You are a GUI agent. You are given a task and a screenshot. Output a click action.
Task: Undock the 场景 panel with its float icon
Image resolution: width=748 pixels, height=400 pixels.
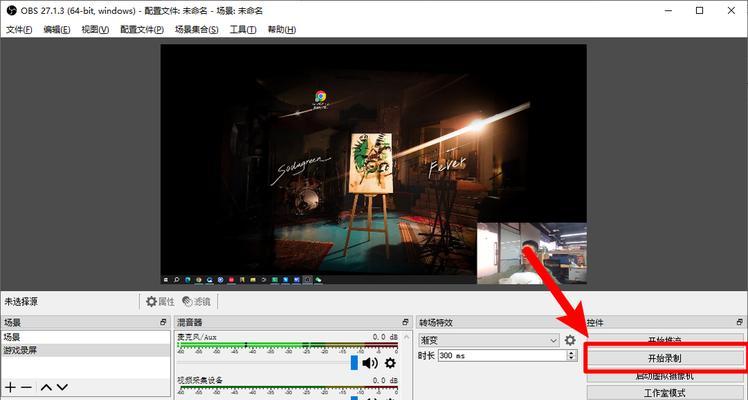pyautogui.click(x=163, y=322)
